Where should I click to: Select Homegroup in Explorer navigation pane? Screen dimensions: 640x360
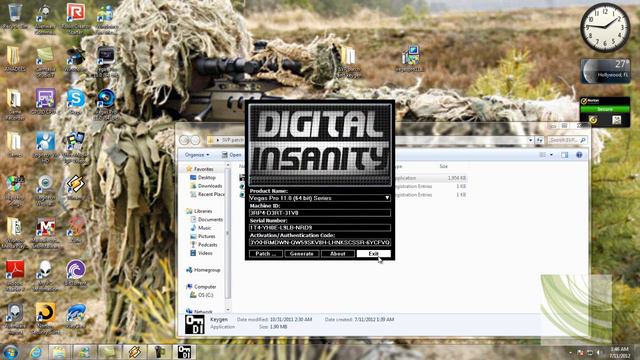pyautogui.click(x=203, y=270)
